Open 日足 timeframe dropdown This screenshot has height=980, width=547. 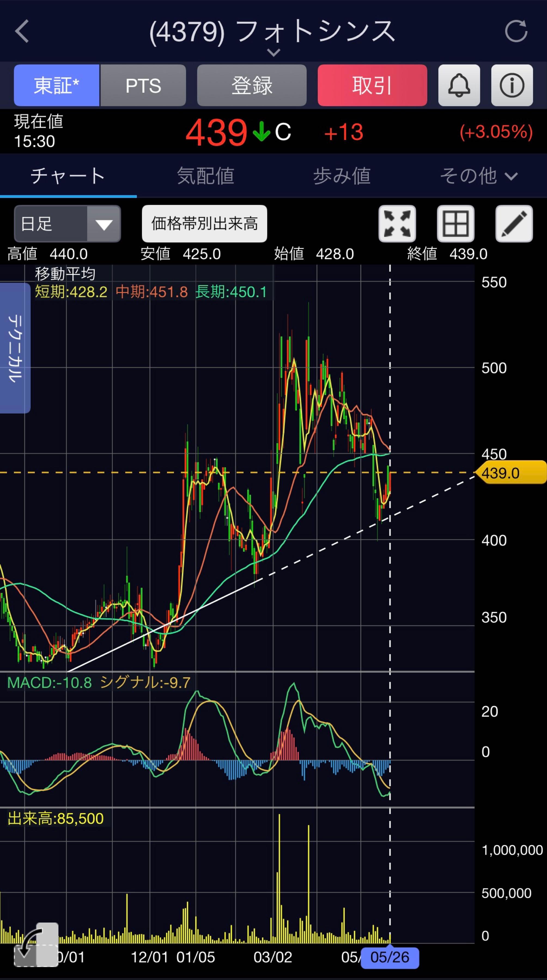(67, 224)
